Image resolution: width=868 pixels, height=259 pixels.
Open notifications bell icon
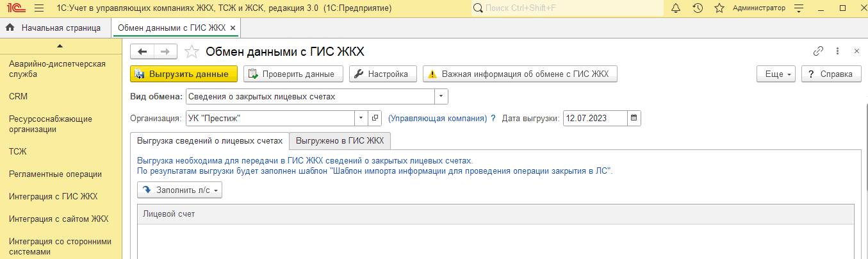pos(676,8)
